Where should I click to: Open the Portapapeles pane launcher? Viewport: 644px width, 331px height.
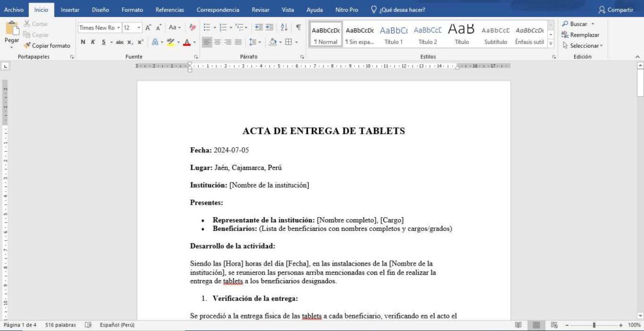click(72, 57)
